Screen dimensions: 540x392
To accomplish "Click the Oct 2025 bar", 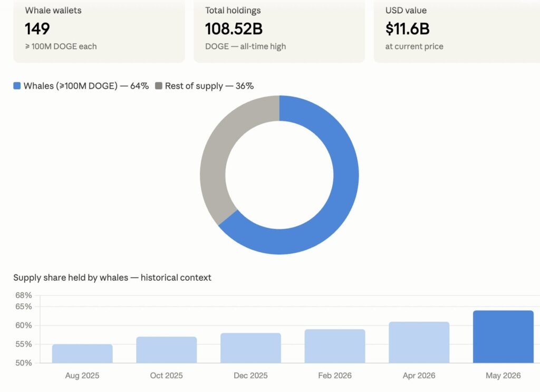I will 166,350.
